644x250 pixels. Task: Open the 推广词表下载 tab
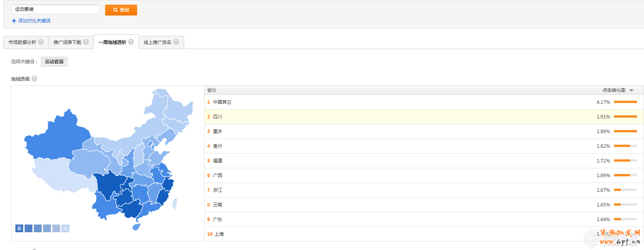(x=67, y=42)
